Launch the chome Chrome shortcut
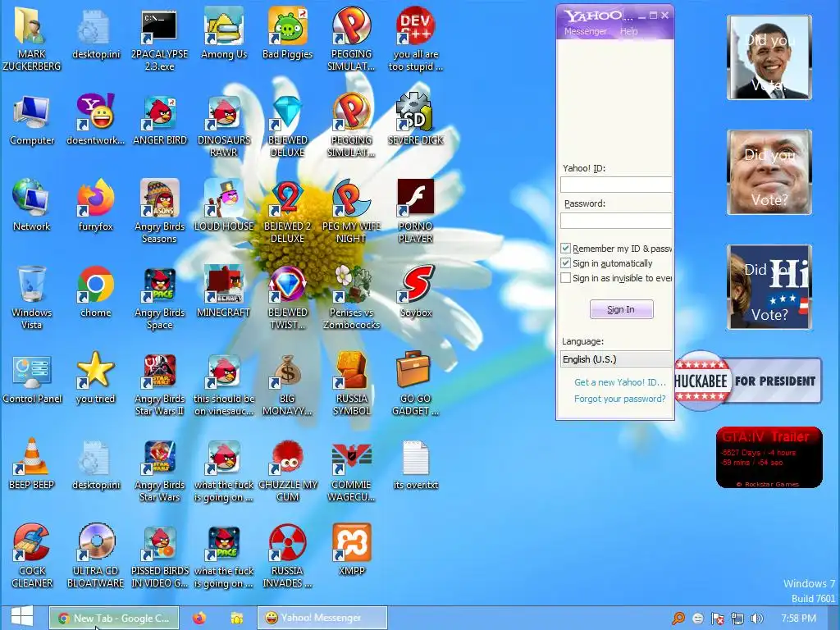The image size is (840, 630). coord(95,284)
